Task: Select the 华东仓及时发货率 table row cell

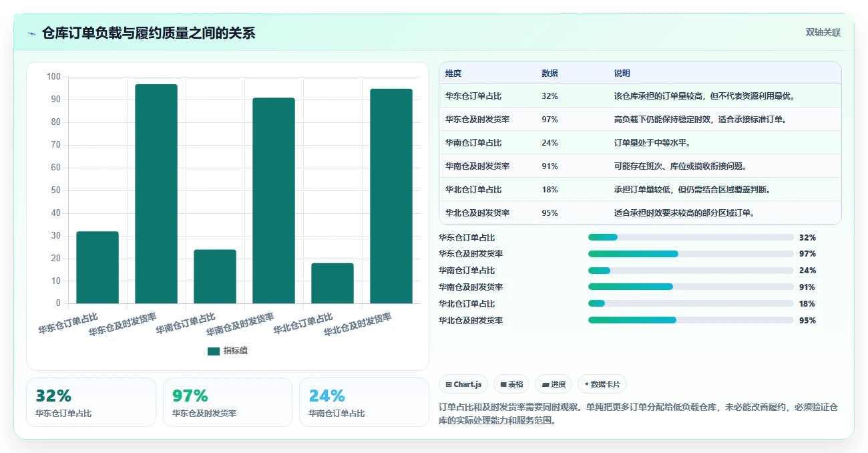Action: click(477, 120)
